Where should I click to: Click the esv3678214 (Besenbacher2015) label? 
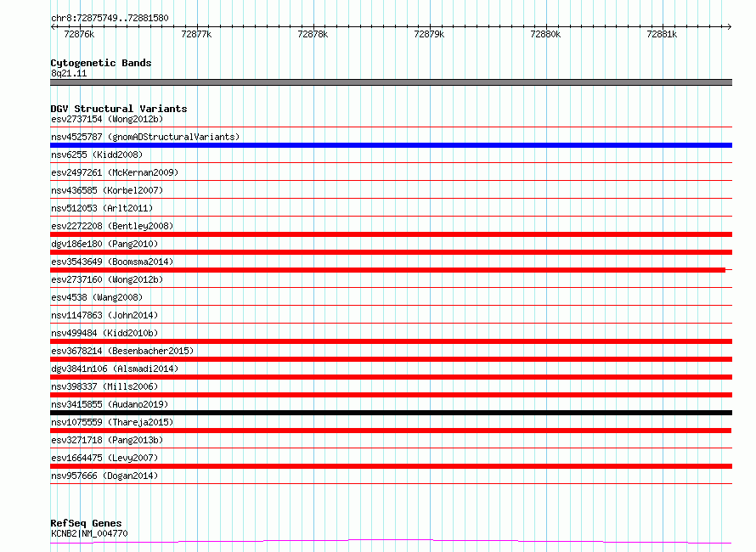tap(122, 351)
